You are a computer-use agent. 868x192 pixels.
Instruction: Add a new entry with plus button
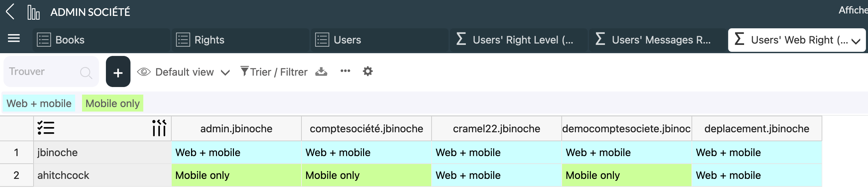118,71
